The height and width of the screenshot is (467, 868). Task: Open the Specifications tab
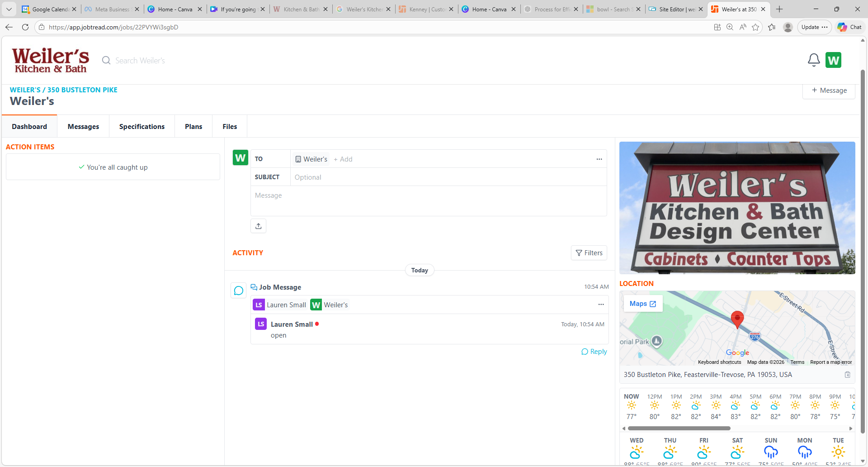(142, 127)
